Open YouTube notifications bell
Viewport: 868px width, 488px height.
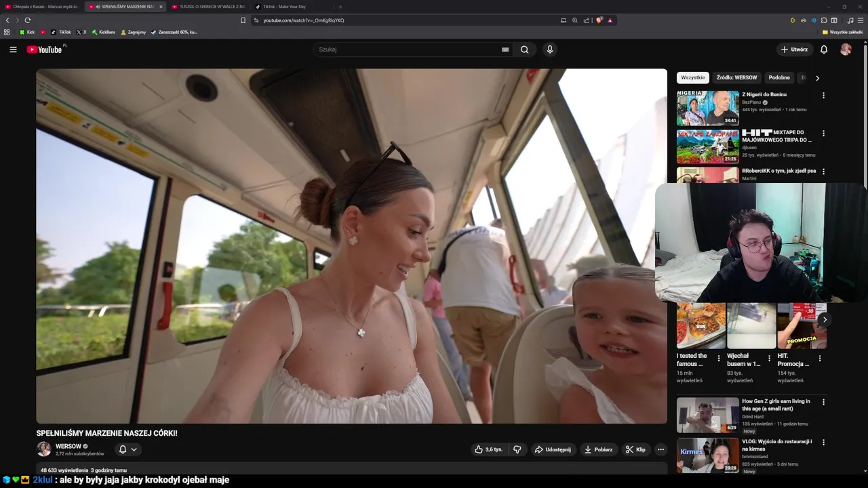824,49
